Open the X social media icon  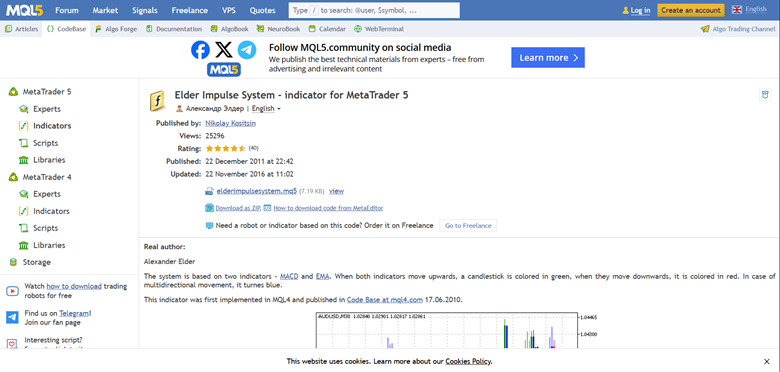click(x=224, y=50)
